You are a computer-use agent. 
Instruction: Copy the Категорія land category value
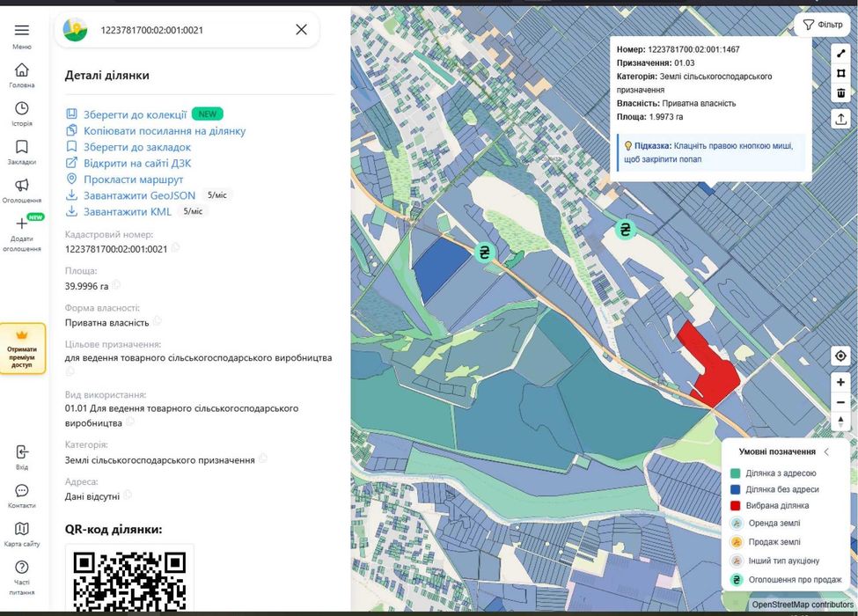[262, 458]
